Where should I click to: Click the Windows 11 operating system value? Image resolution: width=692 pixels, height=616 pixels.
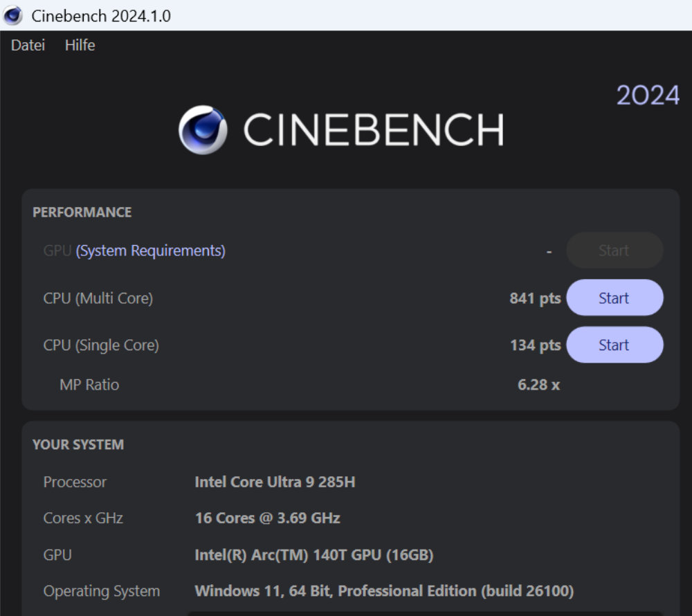(x=384, y=591)
